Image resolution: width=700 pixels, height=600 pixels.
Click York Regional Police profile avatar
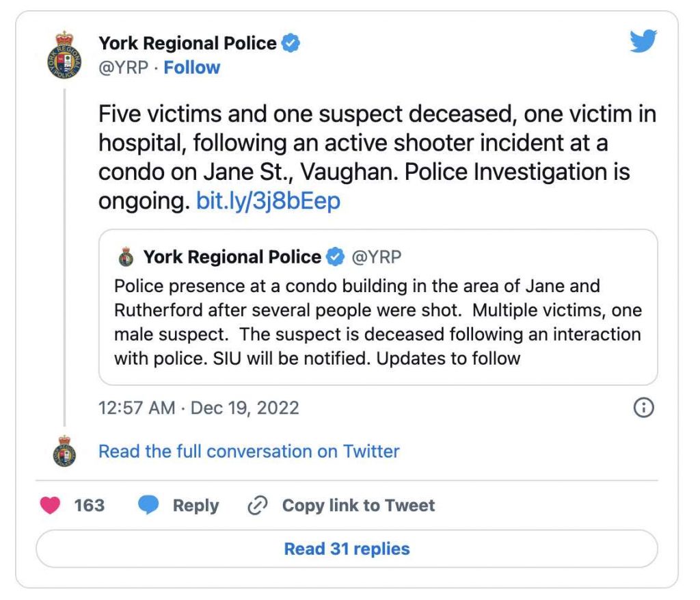65,55
